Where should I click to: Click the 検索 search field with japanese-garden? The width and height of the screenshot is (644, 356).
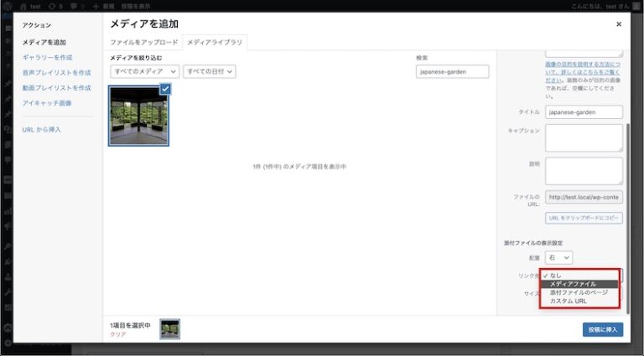coord(452,72)
